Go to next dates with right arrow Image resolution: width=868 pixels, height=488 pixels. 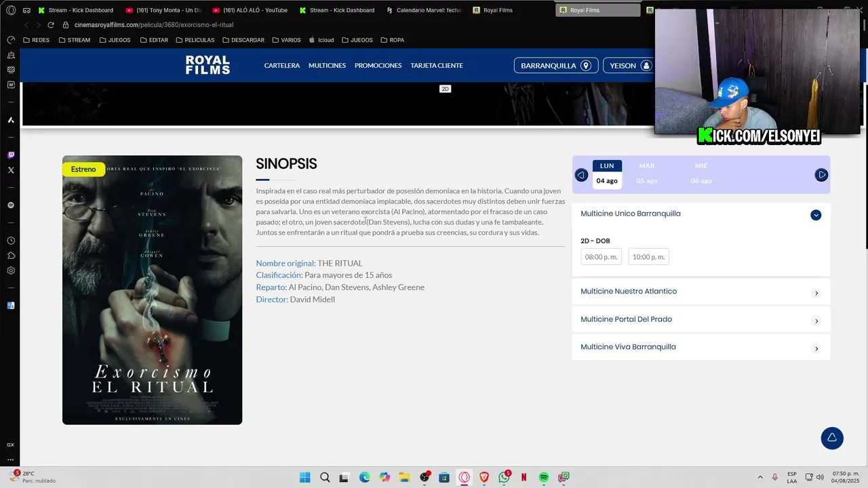tap(821, 175)
